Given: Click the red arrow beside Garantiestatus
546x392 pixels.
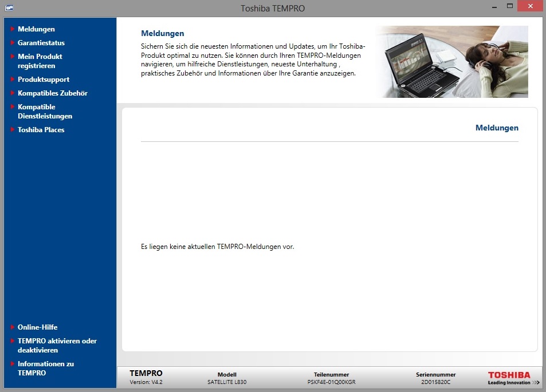Looking at the screenshot, I should tap(13, 42).
